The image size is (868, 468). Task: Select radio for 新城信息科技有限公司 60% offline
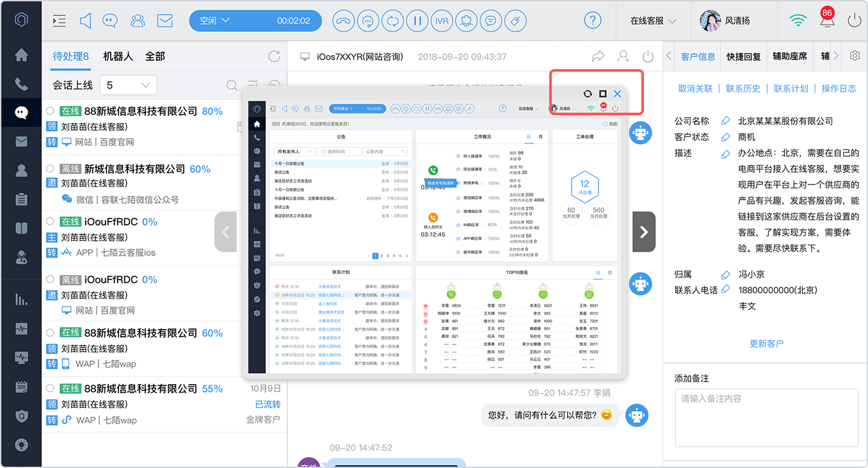point(50,168)
